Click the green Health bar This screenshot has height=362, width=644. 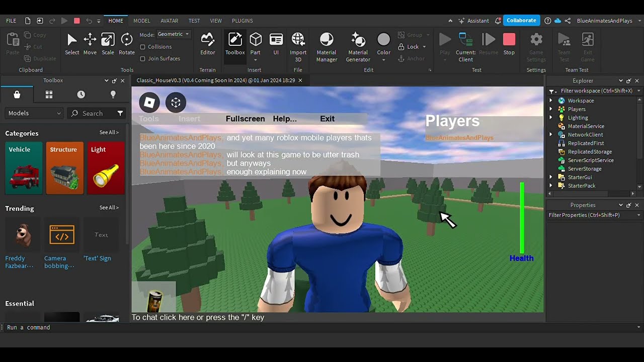[522, 218]
